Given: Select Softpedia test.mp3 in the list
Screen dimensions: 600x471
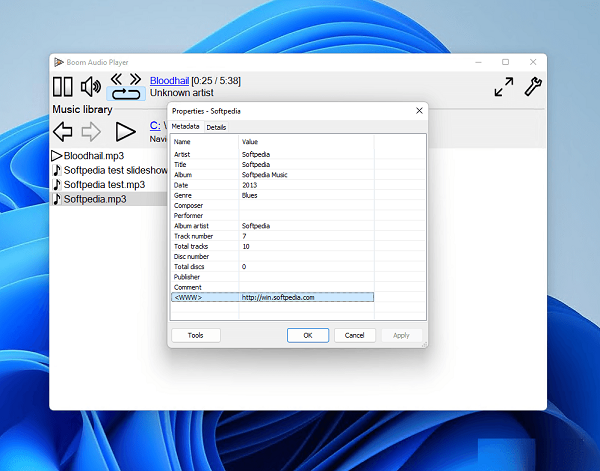Looking at the screenshot, I should coord(104,184).
